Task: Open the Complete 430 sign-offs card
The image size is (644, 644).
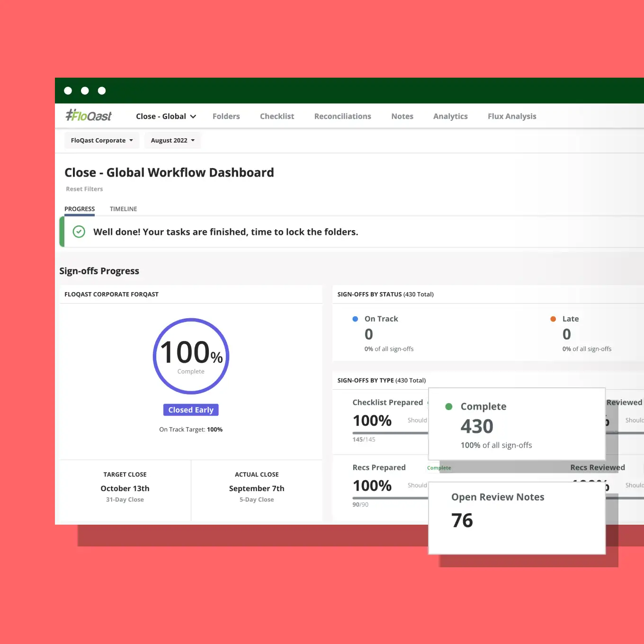Action: pos(517,424)
